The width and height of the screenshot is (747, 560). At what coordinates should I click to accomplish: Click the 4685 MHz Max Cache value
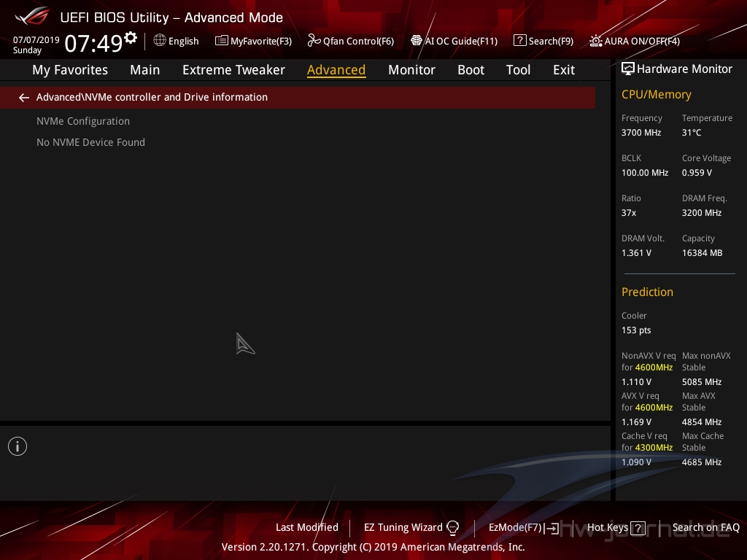tap(701, 462)
